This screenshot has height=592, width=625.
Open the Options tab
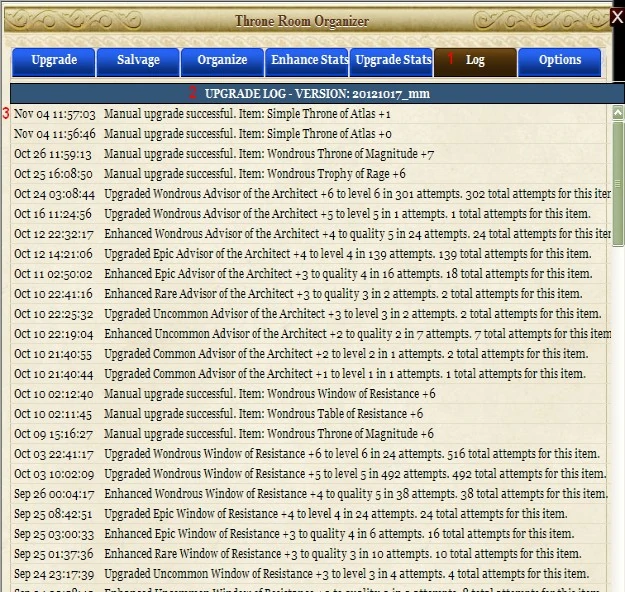(x=560, y=61)
